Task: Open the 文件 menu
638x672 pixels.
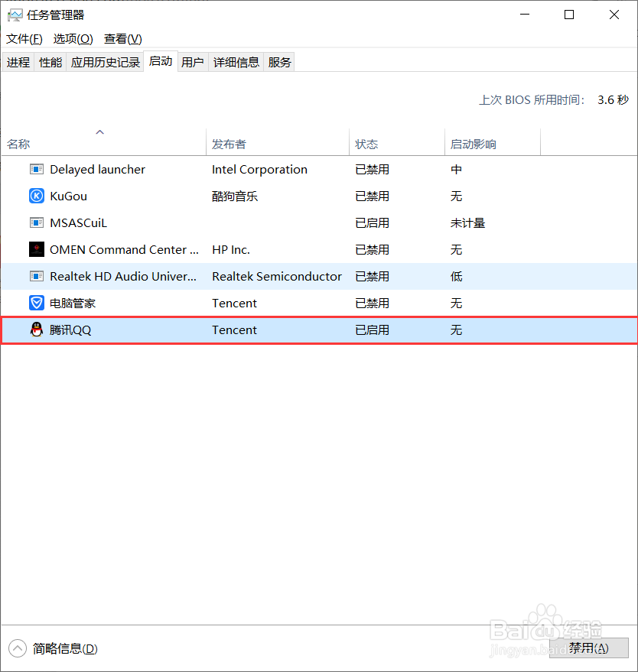Action: coord(23,38)
